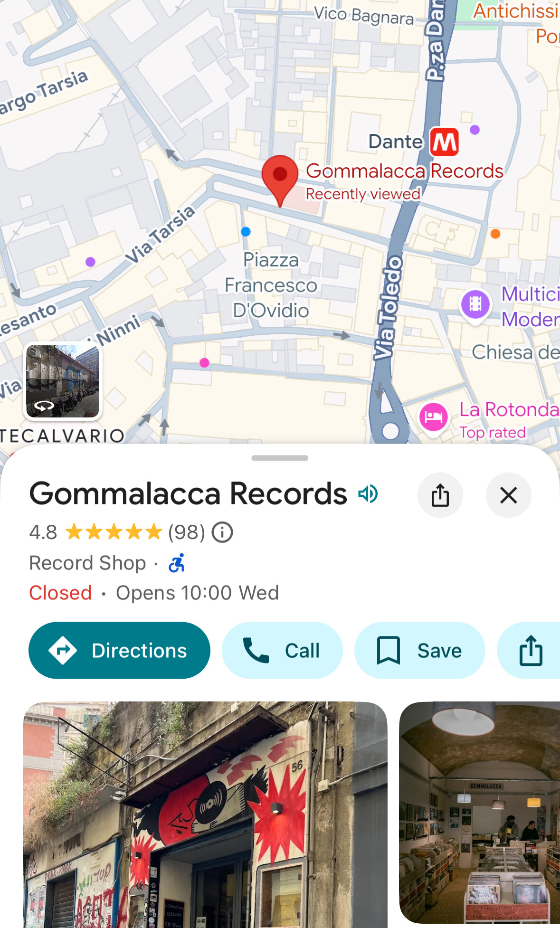Screen dimensions: 560x928
Task: Tap the 'Vico Bagnara' street label
Action: (364, 16)
